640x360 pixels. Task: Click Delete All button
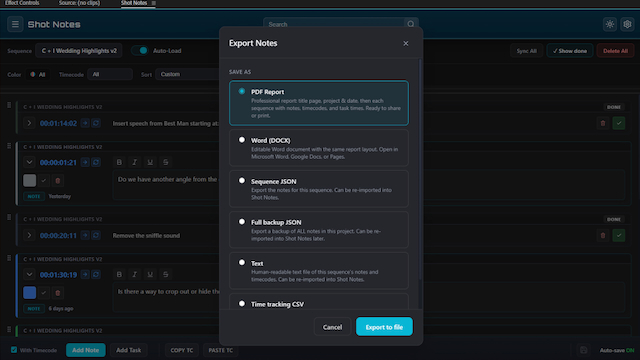coord(616,51)
